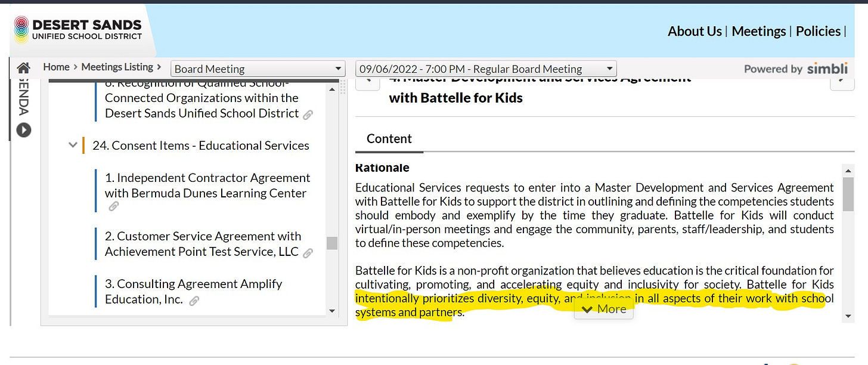
Task: Open the Meetings menu
Action: [x=759, y=31]
